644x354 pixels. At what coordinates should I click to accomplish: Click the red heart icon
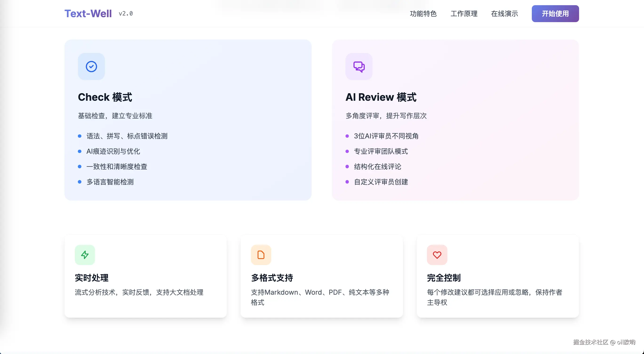pyautogui.click(x=437, y=255)
